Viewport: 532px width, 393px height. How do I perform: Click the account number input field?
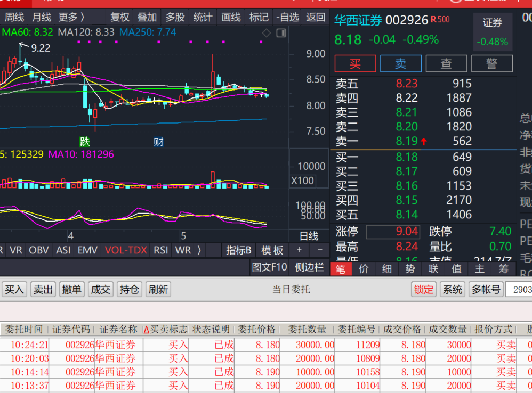[519, 289]
